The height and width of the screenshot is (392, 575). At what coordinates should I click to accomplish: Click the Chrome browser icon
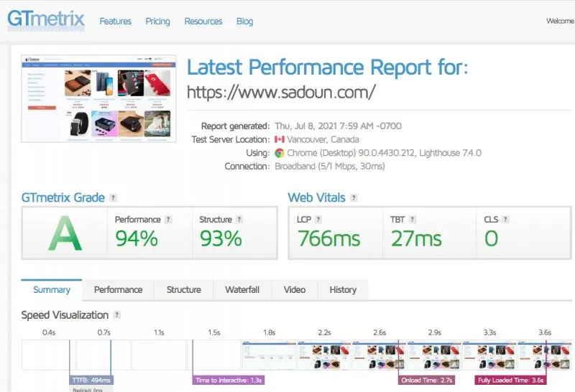point(280,153)
